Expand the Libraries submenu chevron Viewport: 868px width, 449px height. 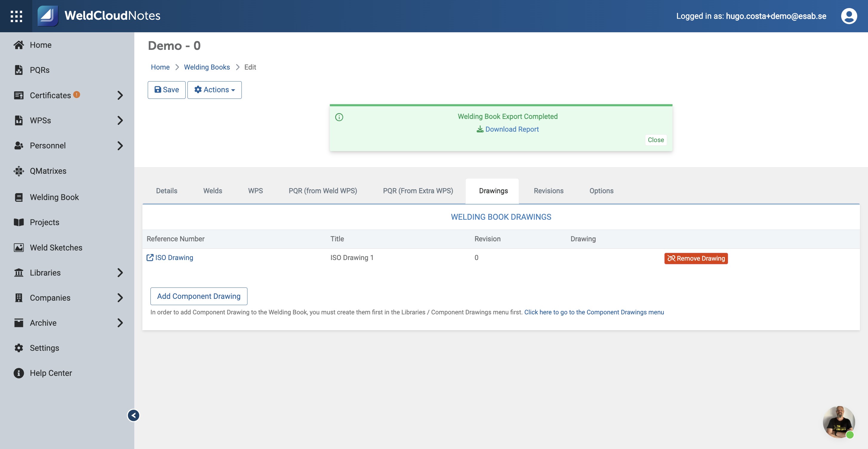point(120,272)
